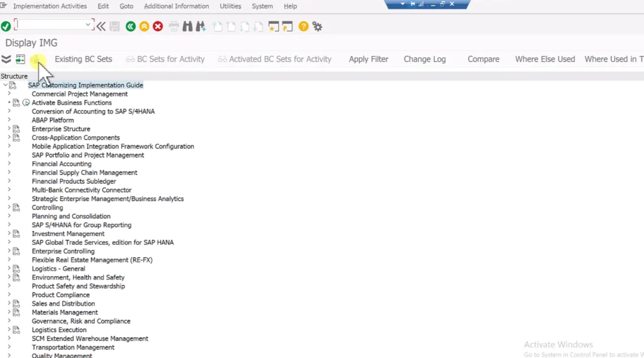
Task: Click the Create New Session window icon
Action: pos(274,26)
